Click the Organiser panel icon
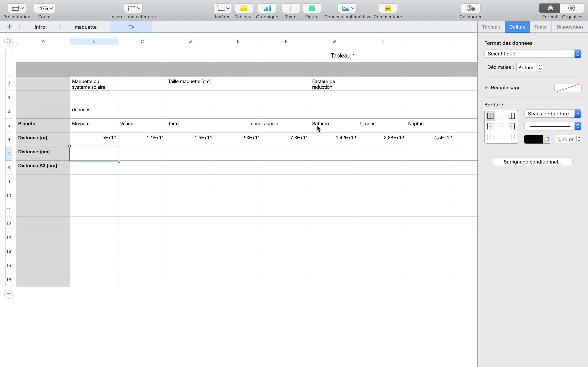 [572, 8]
